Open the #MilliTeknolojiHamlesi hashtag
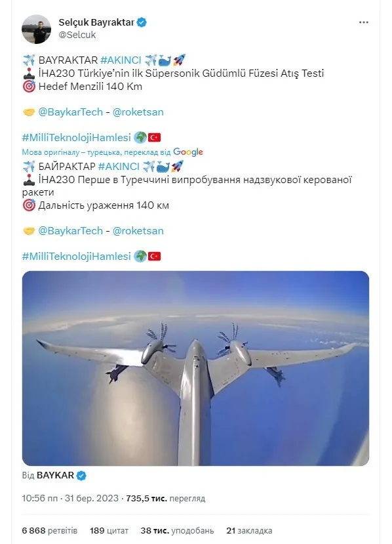This screenshot has width=392, height=544. point(77,136)
